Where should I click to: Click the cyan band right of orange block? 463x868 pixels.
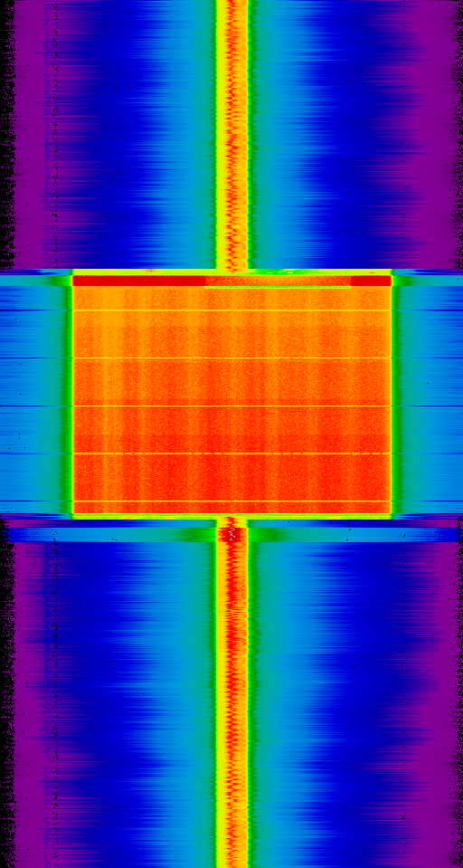point(430,394)
